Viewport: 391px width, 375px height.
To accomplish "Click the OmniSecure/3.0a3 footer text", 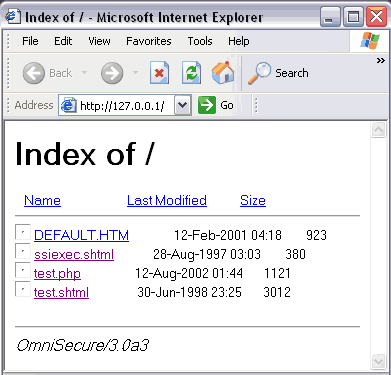I will [x=83, y=345].
